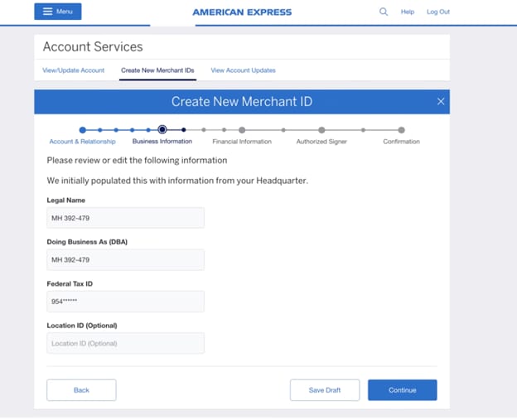Open the Help link

tap(408, 12)
